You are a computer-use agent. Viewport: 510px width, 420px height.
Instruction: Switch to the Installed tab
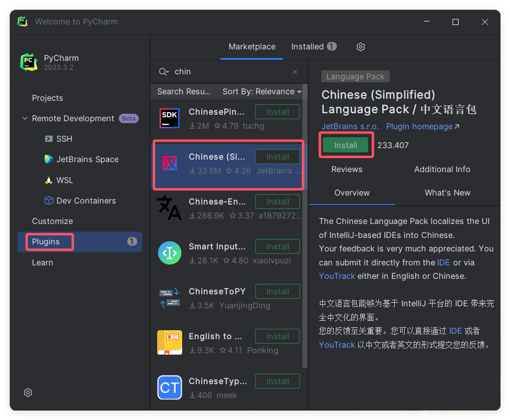point(314,47)
